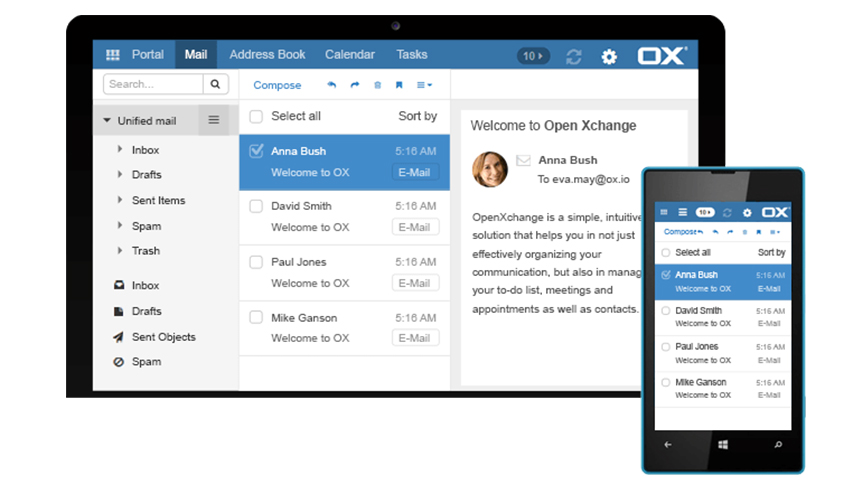Click E-Mail tag on Anna Bush message
The height and width of the screenshot is (483, 863).
[415, 172]
